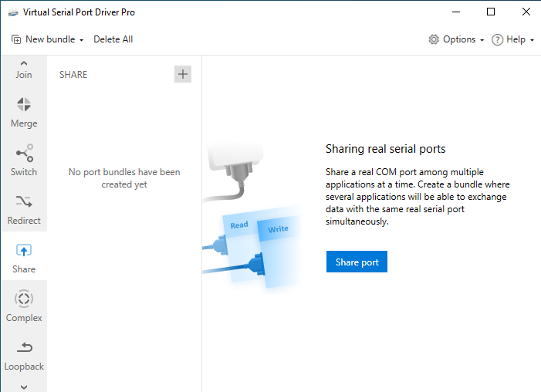
Task: Add a new share bundle with plus
Action: (182, 74)
